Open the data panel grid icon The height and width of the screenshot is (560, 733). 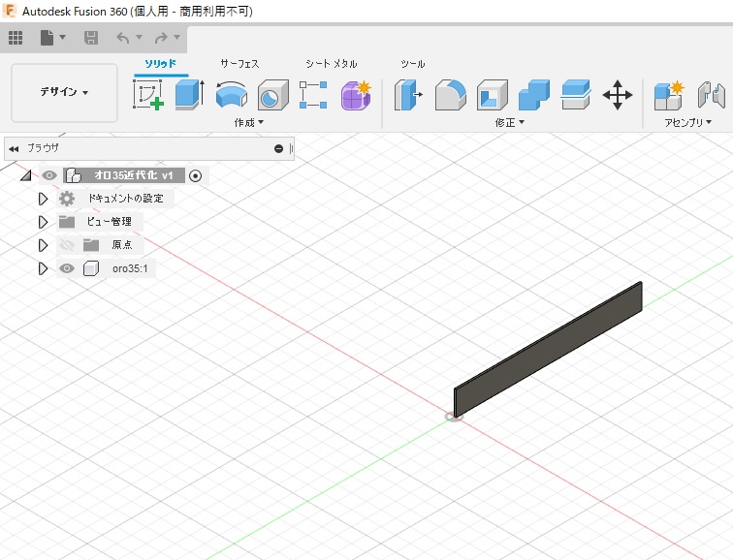coord(16,38)
